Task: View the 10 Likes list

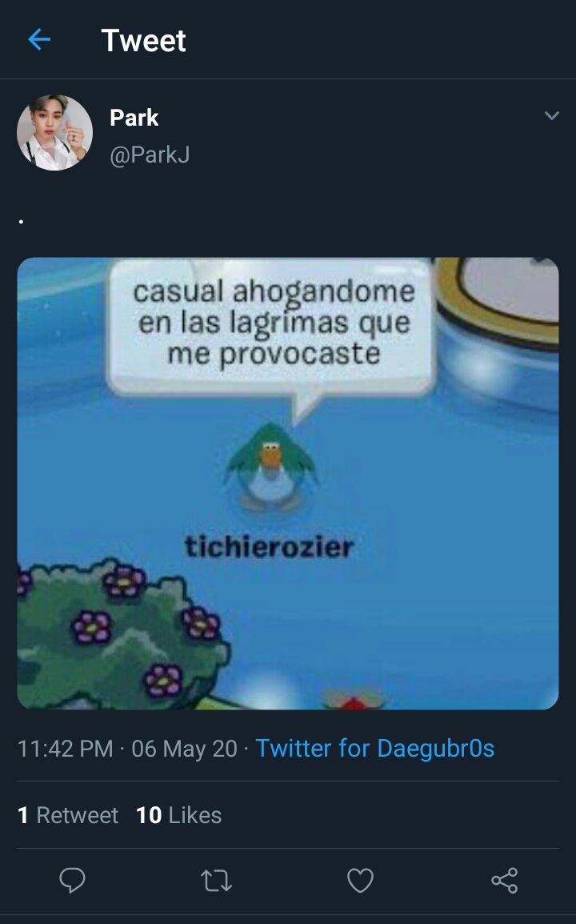Action: click(x=179, y=815)
